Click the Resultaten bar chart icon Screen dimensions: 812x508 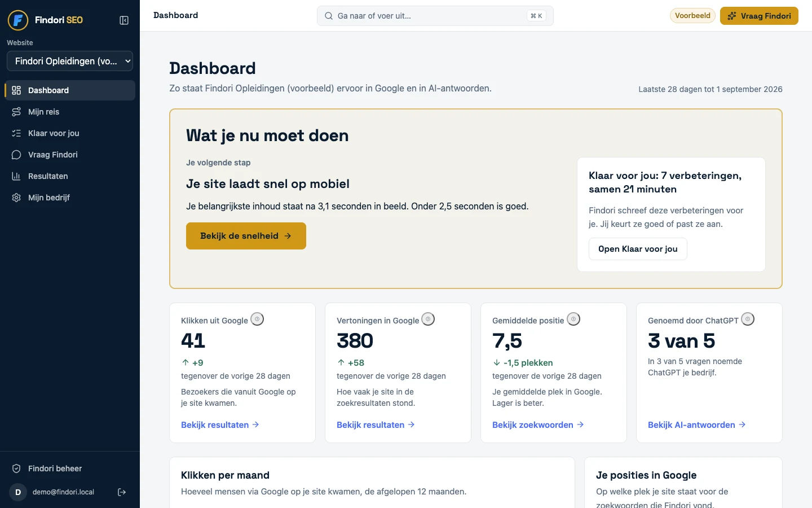tap(16, 176)
